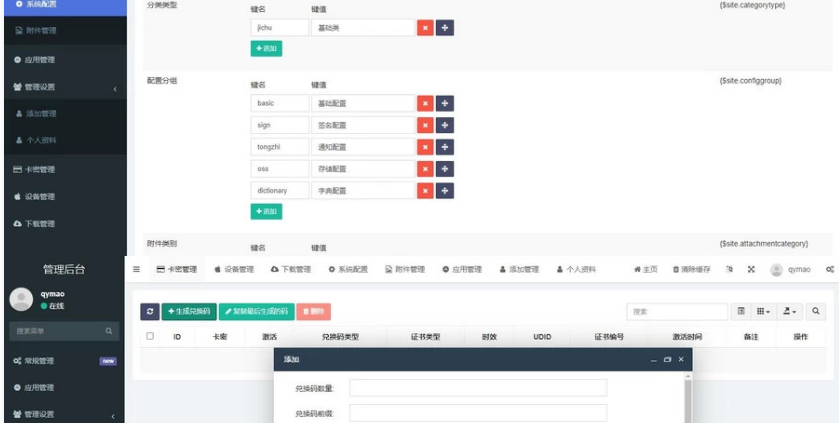Click the settings gears icon at top right
The image size is (839, 423).
[830, 270]
